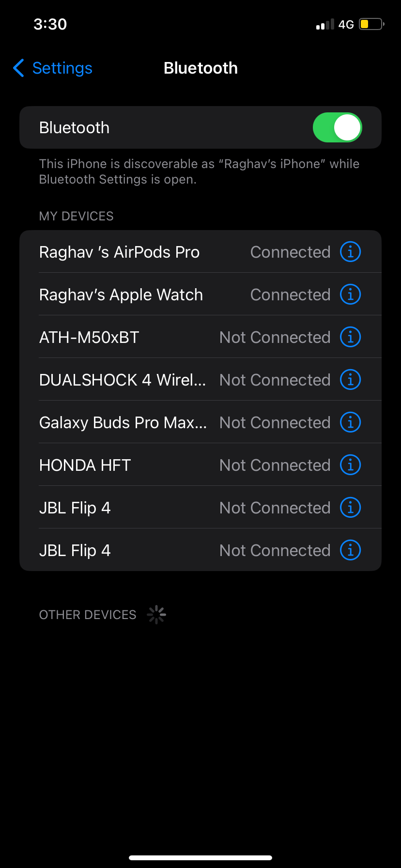The height and width of the screenshot is (868, 401).
Task: Select the Galaxy Buds Pro Max name
Action: (x=123, y=423)
